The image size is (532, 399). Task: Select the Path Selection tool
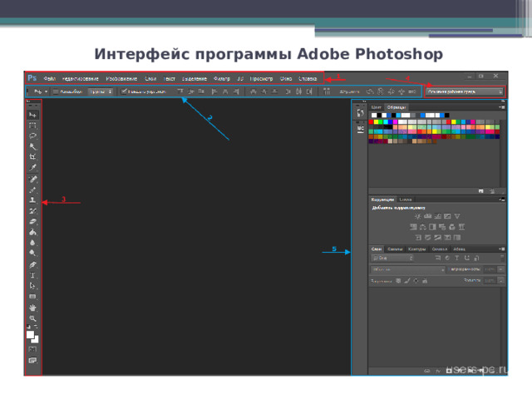pyautogui.click(x=32, y=286)
